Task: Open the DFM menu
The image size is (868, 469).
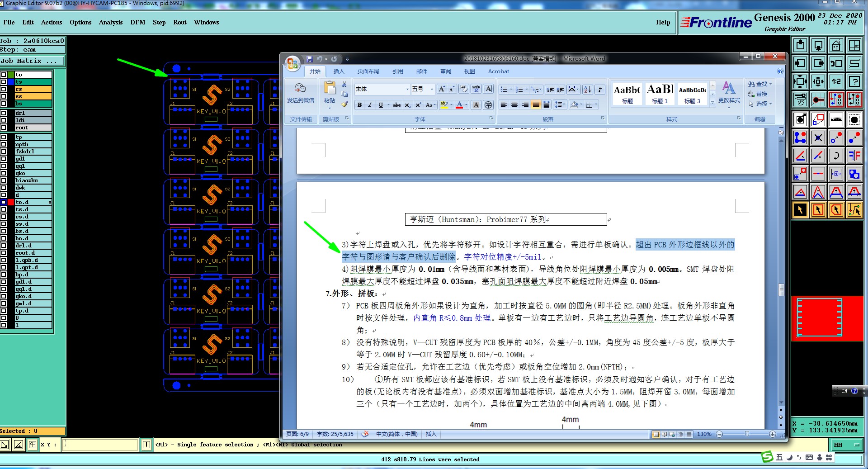Action: tap(138, 22)
